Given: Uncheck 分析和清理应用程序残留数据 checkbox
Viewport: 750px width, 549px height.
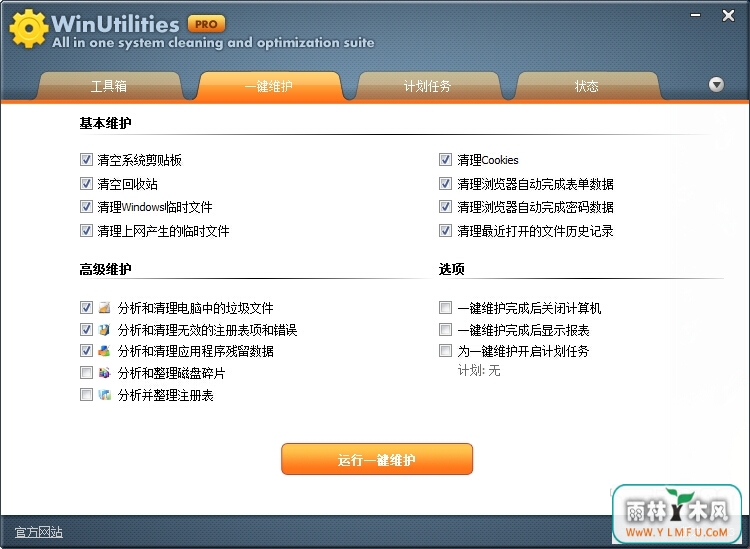Looking at the screenshot, I should click(86, 351).
